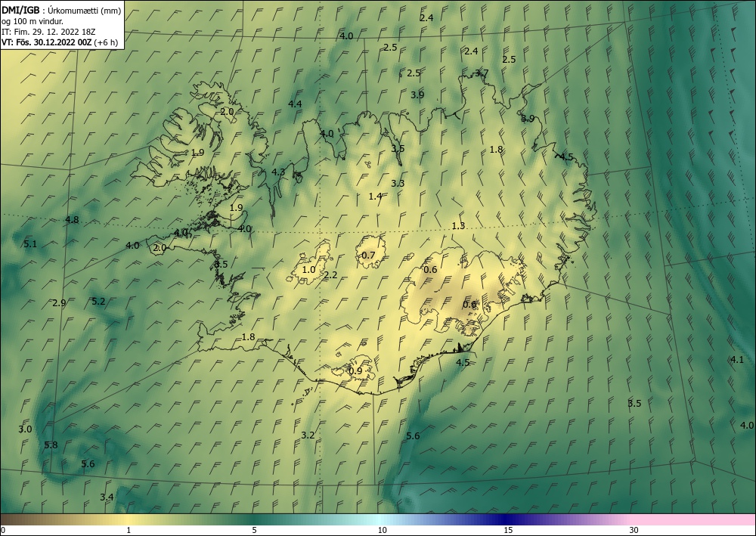Click the legend tick label '15'
This screenshot has height=536, width=756.
pyautogui.click(x=508, y=530)
